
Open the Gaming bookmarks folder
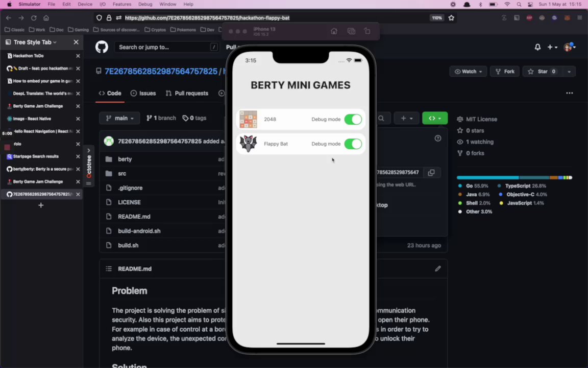78,30
